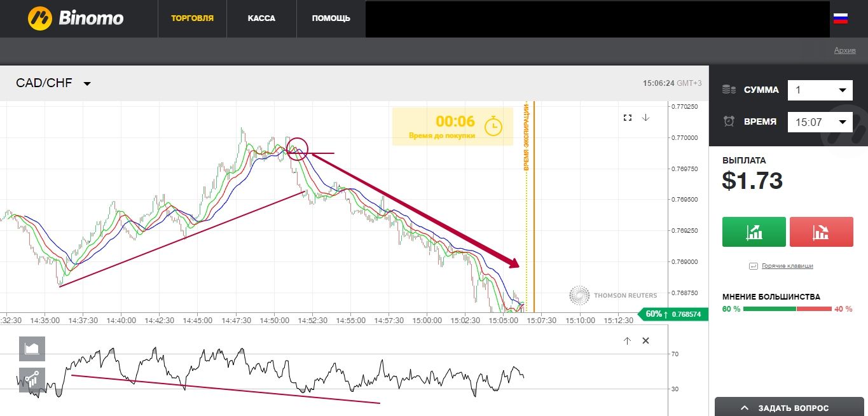Click the countdown clock icon
Screen dimensions: 868x416
pos(493,126)
